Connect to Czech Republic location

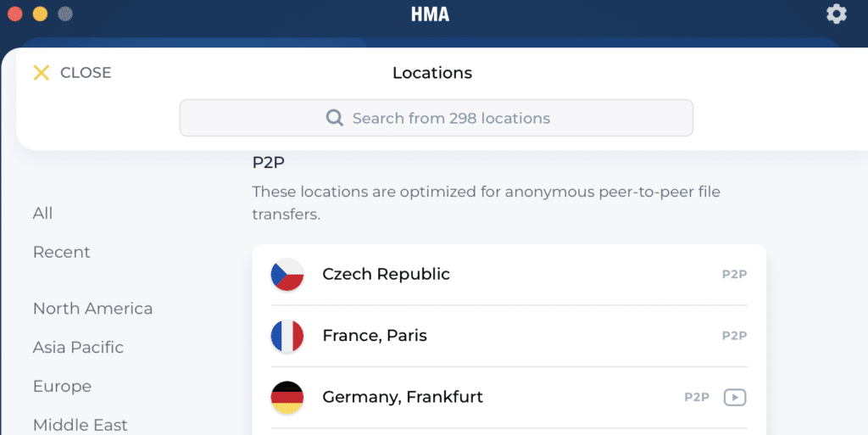coord(386,275)
